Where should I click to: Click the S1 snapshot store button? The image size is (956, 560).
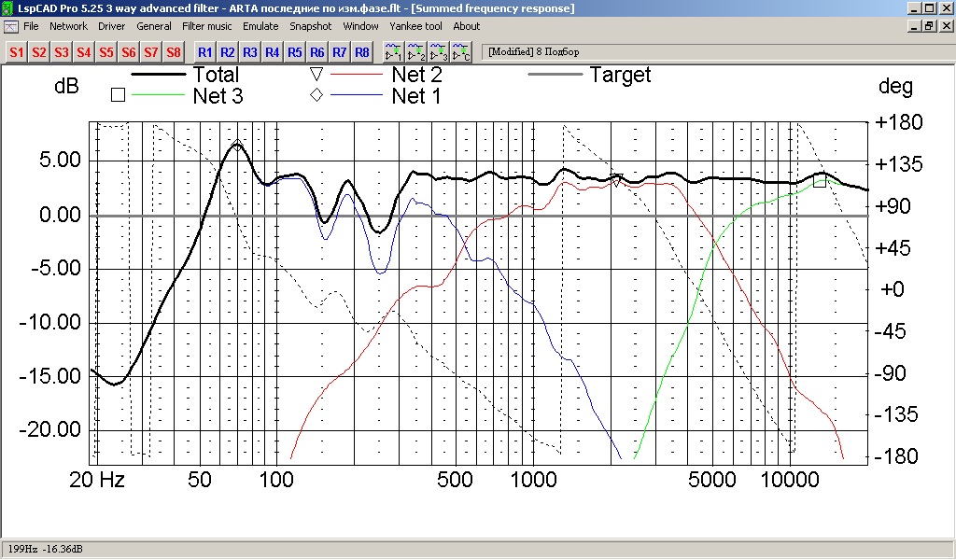[x=17, y=52]
